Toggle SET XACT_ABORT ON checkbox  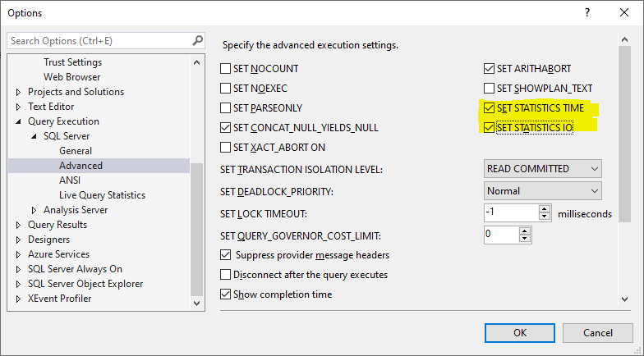(227, 148)
